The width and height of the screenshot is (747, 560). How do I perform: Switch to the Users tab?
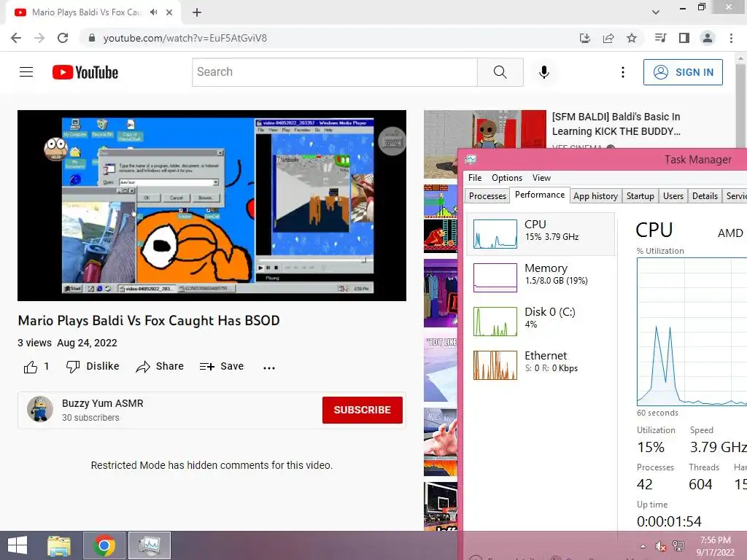tap(673, 195)
